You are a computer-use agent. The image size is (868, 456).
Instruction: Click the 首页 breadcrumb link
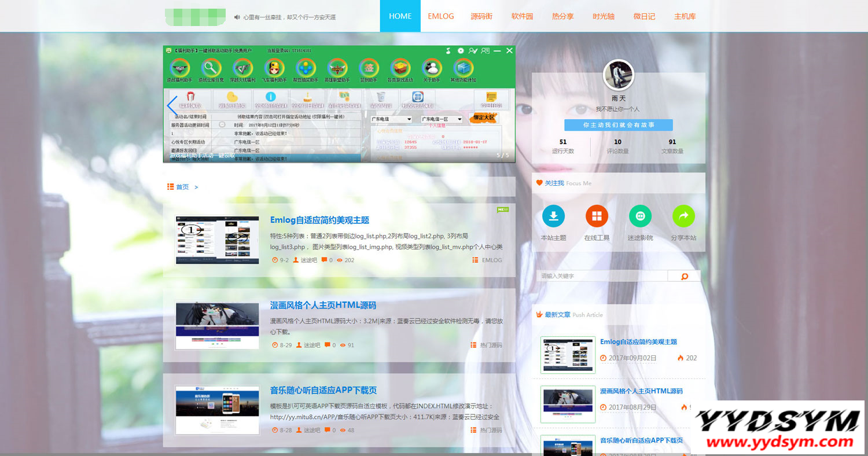[182, 187]
